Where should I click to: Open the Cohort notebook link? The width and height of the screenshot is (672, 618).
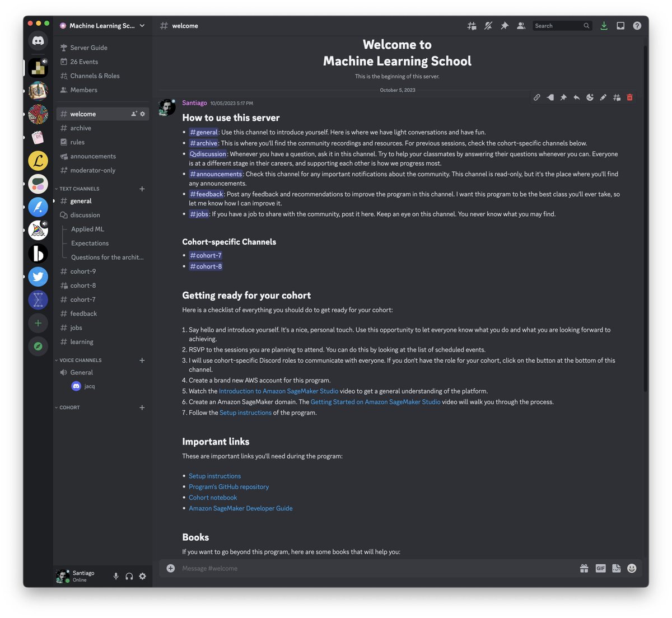pyautogui.click(x=213, y=498)
